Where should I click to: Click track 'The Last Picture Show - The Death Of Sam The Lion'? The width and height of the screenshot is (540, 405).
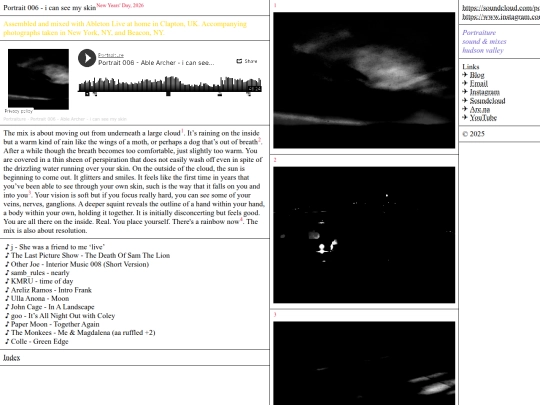coord(90,256)
